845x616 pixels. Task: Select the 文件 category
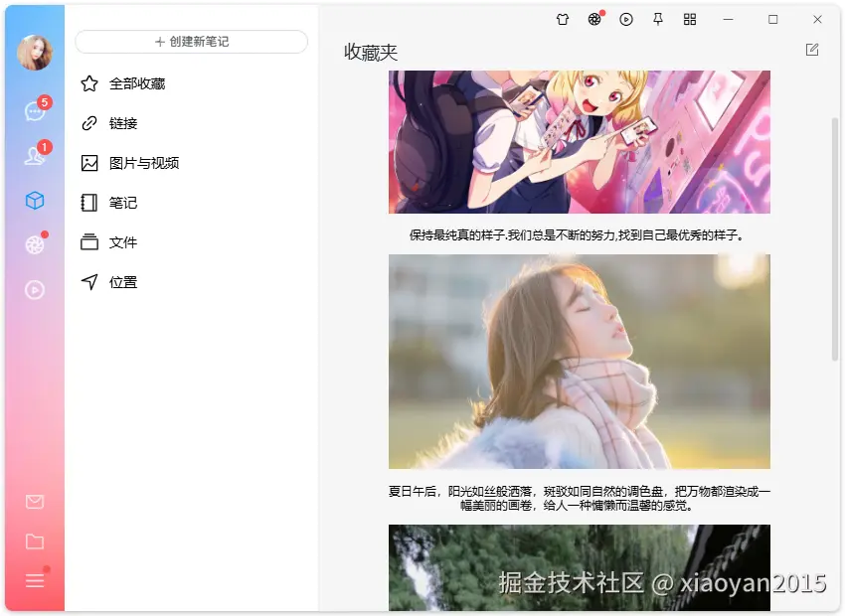point(191,242)
